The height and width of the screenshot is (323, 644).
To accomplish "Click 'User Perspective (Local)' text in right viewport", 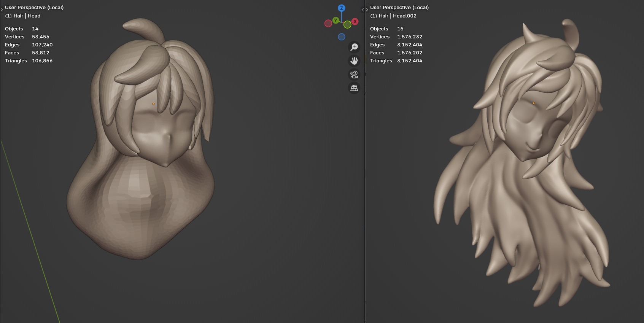I will coord(399,7).
